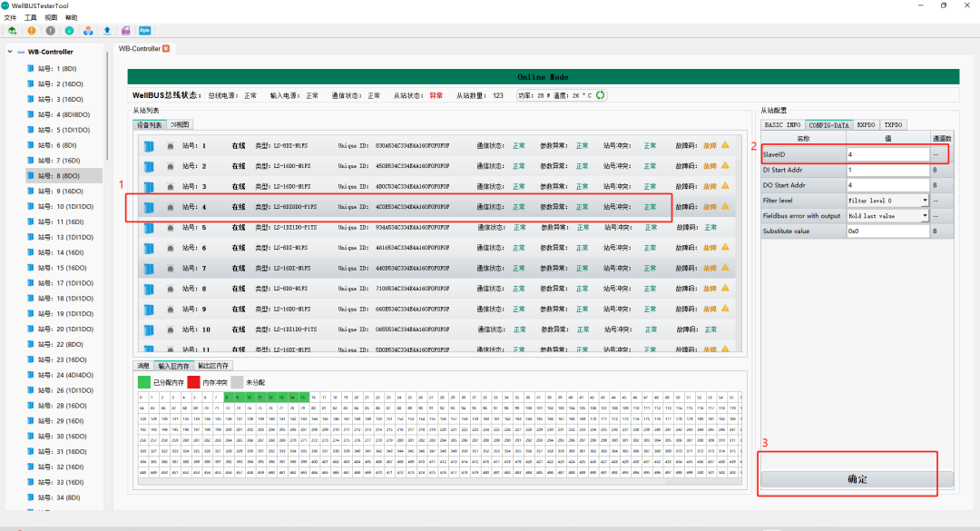Click the warning triangle in station 3 row
Image resolution: width=980 pixels, height=531 pixels.
click(725, 186)
